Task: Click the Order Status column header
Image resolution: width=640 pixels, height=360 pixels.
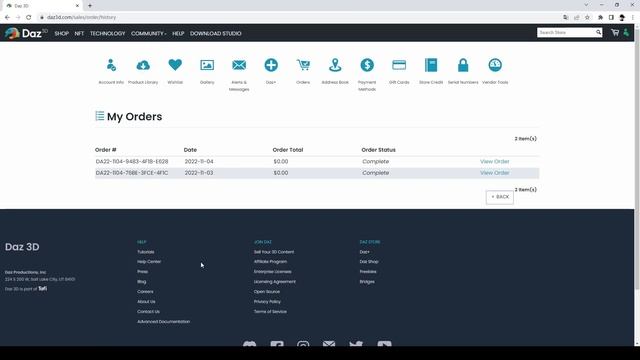Action: 378,150
